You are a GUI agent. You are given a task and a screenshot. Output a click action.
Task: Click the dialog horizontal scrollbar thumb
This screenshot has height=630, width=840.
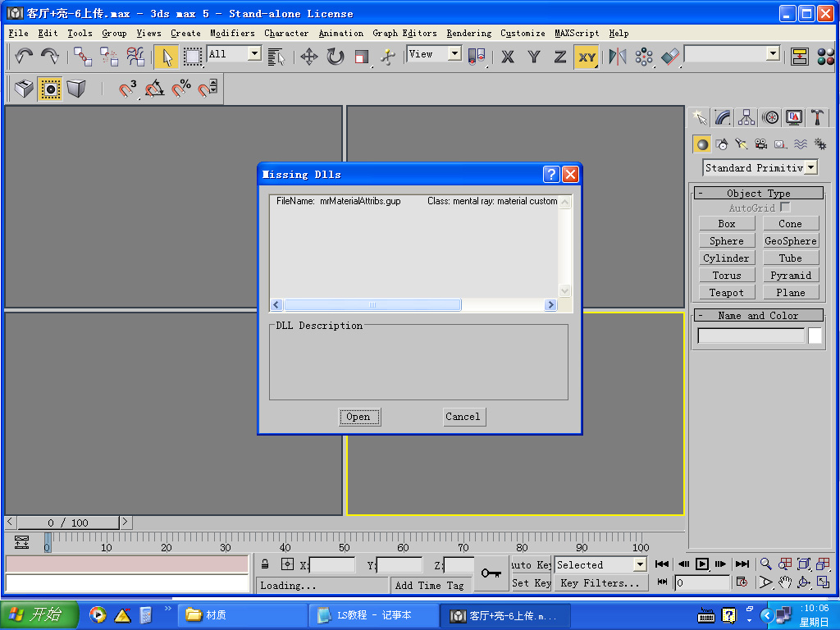pos(372,305)
